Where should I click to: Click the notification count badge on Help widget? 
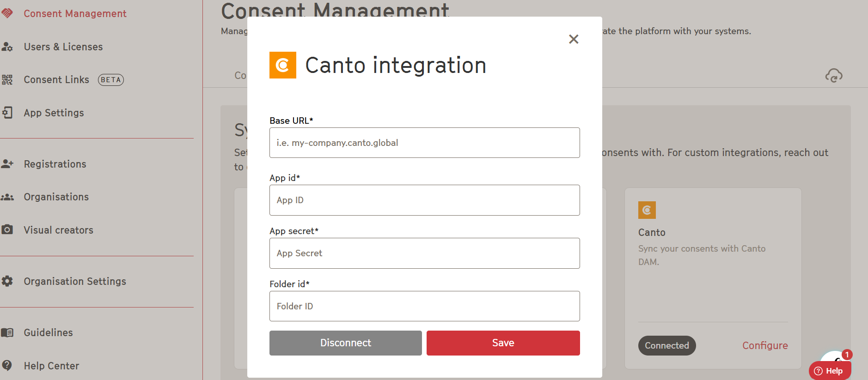coord(847,355)
